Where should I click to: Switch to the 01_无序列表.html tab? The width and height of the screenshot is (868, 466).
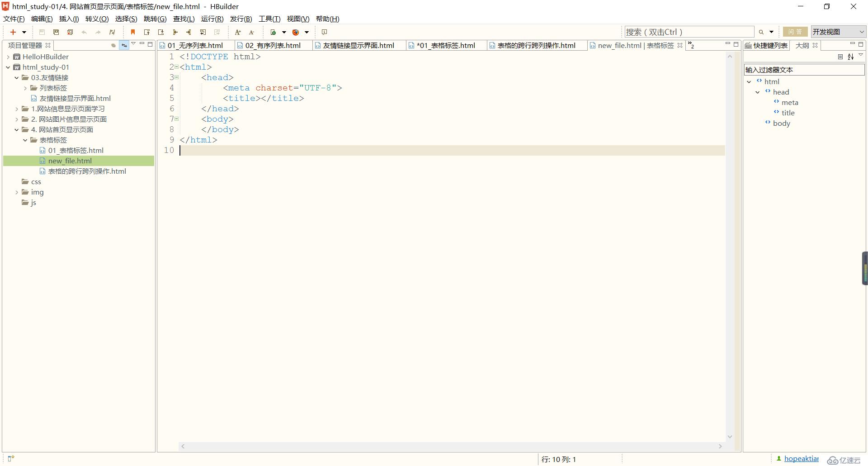(195, 45)
